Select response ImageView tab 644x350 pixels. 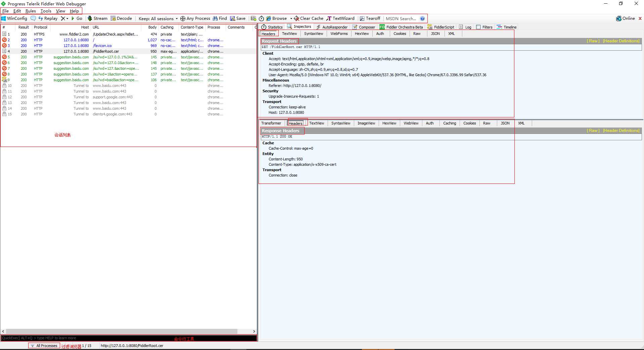(x=366, y=123)
